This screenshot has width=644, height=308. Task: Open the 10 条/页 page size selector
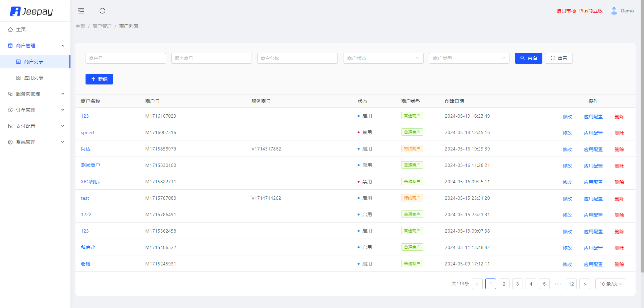(610, 284)
